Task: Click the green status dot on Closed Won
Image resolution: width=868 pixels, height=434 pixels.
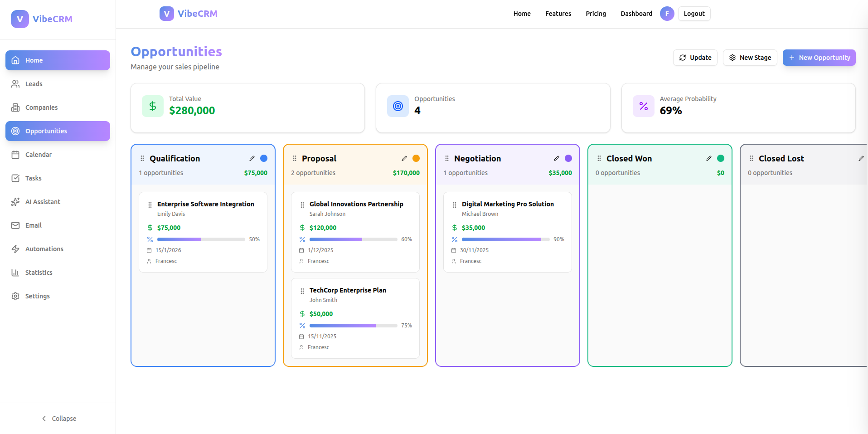Action: (x=721, y=158)
